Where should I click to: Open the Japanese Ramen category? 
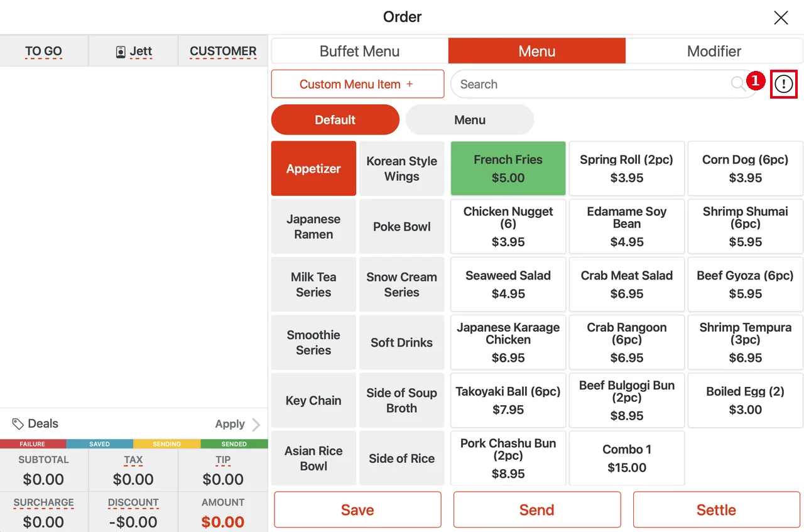pyautogui.click(x=313, y=227)
